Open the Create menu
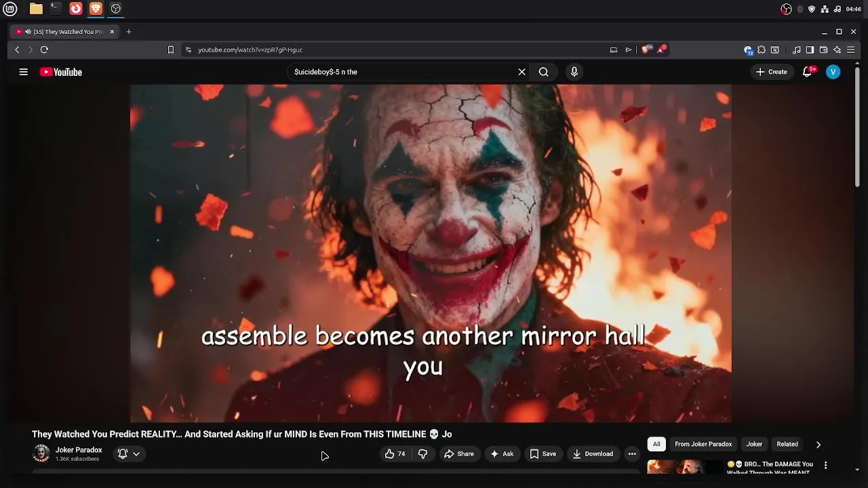Screen dimensions: 868x488 tap(772, 72)
